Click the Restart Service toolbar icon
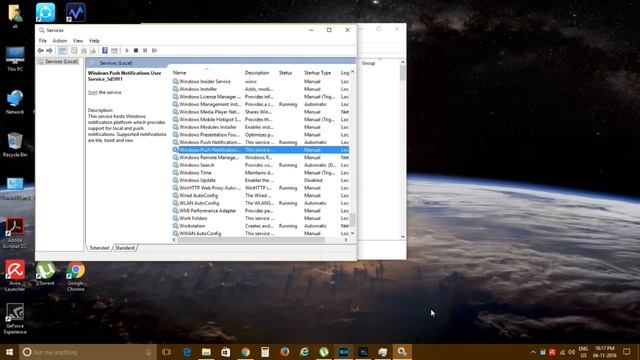Image resolution: width=640 pixels, height=360 pixels. (154, 51)
